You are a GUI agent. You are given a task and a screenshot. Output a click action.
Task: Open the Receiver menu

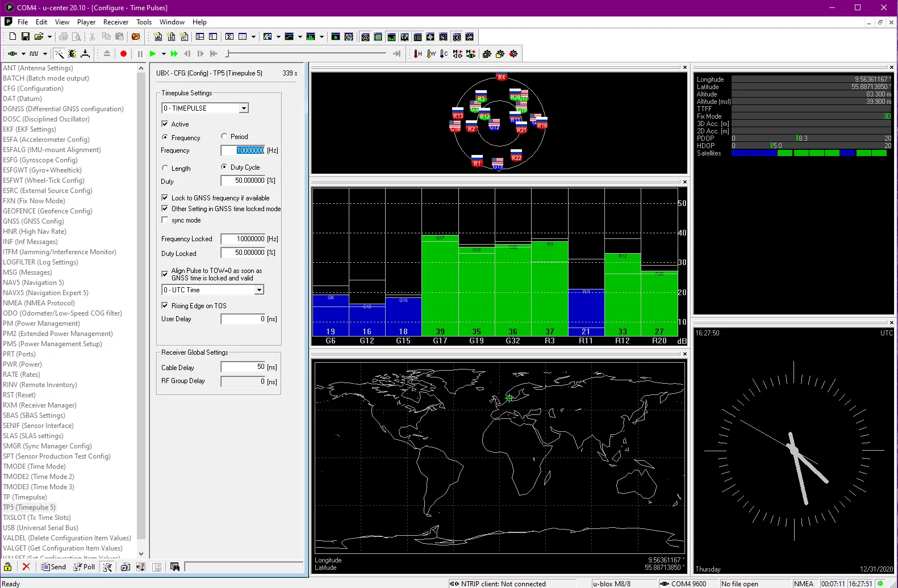116,22
